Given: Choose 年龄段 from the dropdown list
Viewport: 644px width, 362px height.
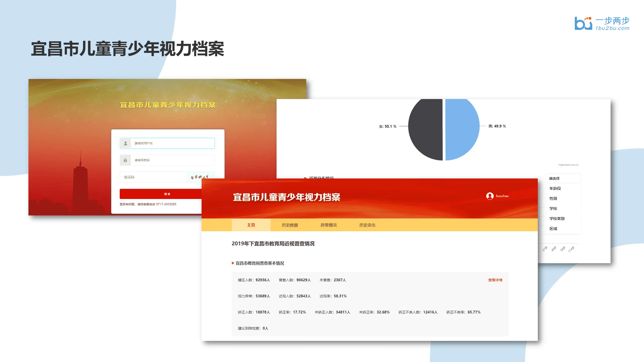Looking at the screenshot, I should pyautogui.click(x=555, y=189).
